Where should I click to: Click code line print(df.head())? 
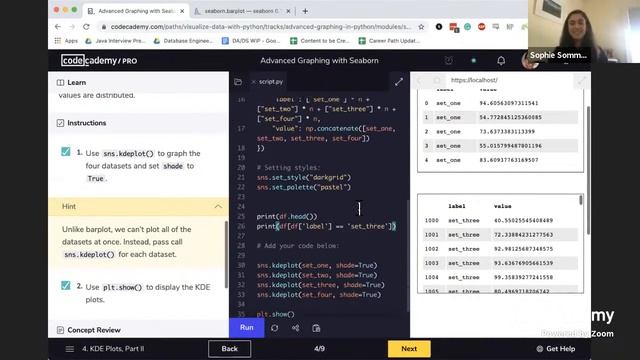pos(287,217)
